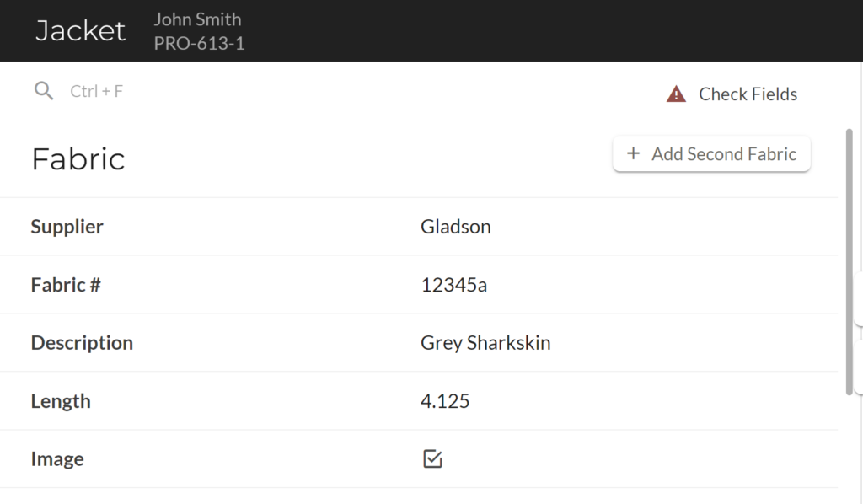Click the Supplier row label
This screenshot has height=504, width=863.
[x=67, y=227]
